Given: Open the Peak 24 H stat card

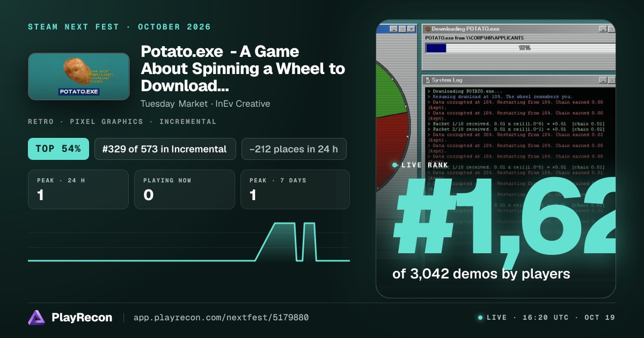Looking at the screenshot, I should 78,189.
